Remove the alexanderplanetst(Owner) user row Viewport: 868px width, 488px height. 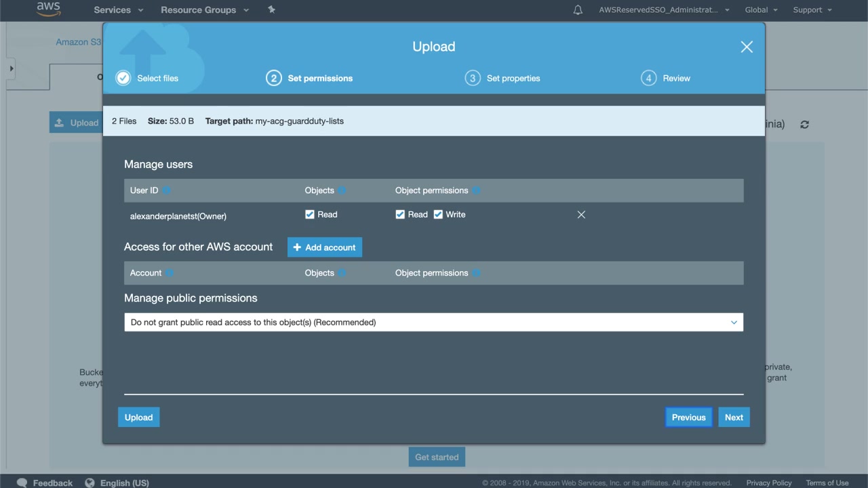click(x=581, y=215)
